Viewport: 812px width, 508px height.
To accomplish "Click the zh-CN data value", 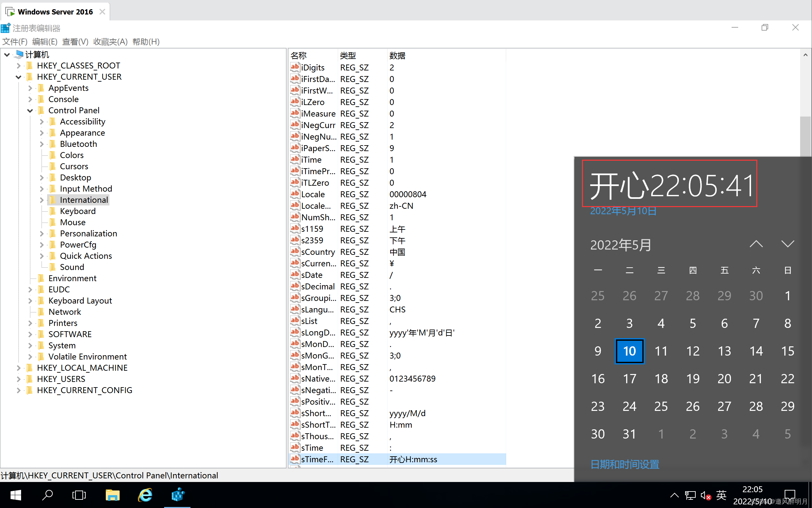I will (401, 206).
